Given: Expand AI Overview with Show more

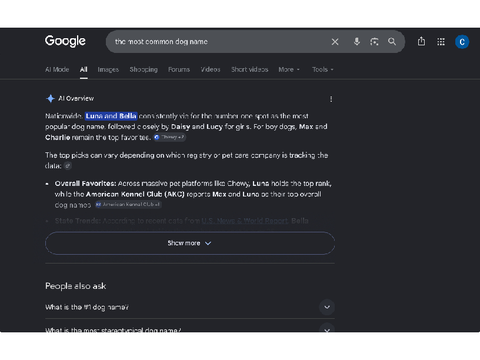Looking at the screenshot, I should pyautogui.click(x=190, y=243).
